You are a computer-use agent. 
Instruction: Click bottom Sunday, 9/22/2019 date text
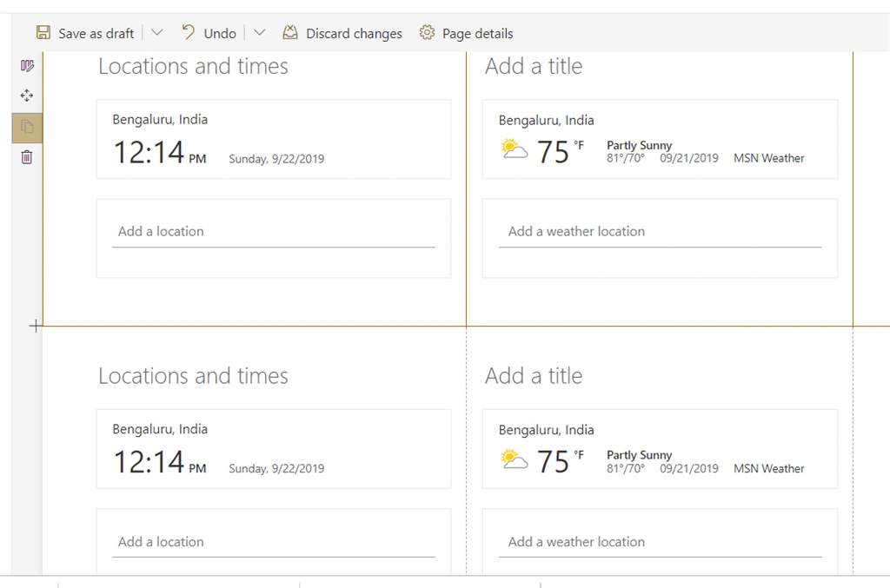coord(276,469)
